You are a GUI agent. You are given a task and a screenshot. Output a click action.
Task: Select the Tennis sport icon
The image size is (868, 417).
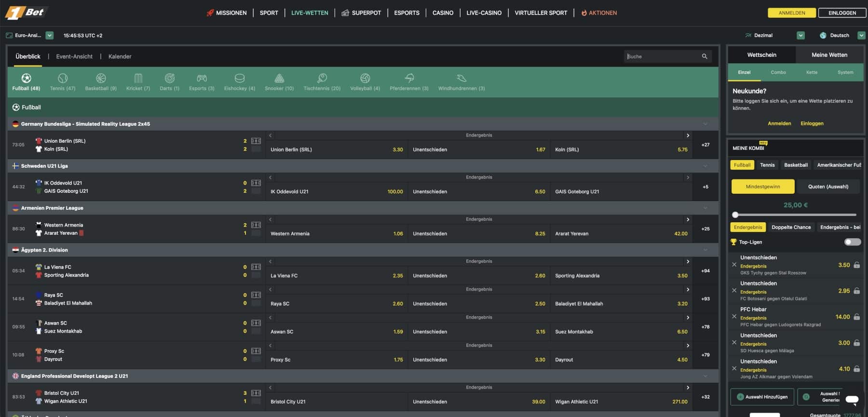(63, 78)
